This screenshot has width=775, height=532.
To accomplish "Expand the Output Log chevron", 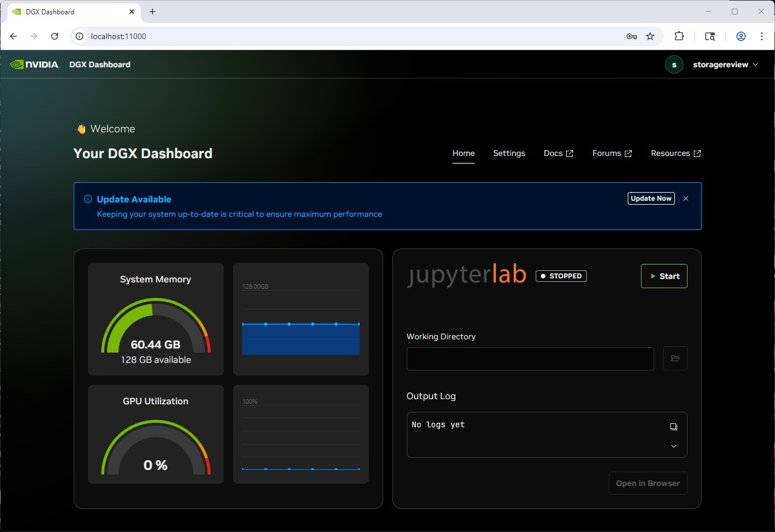I will pos(673,446).
